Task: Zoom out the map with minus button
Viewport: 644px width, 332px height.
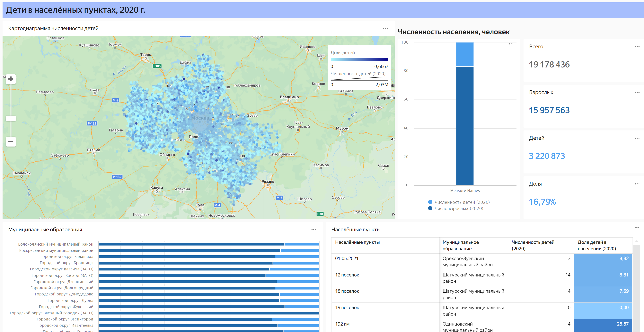Action: coord(11,142)
